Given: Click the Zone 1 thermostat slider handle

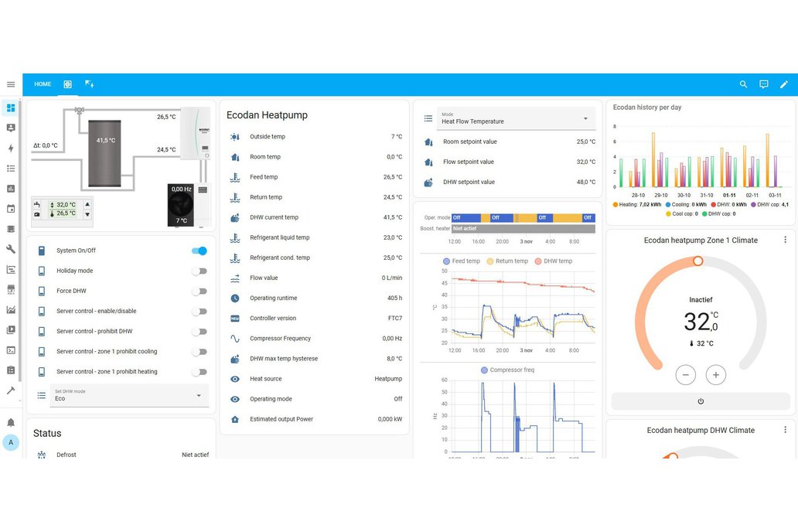Looking at the screenshot, I should tap(697, 261).
